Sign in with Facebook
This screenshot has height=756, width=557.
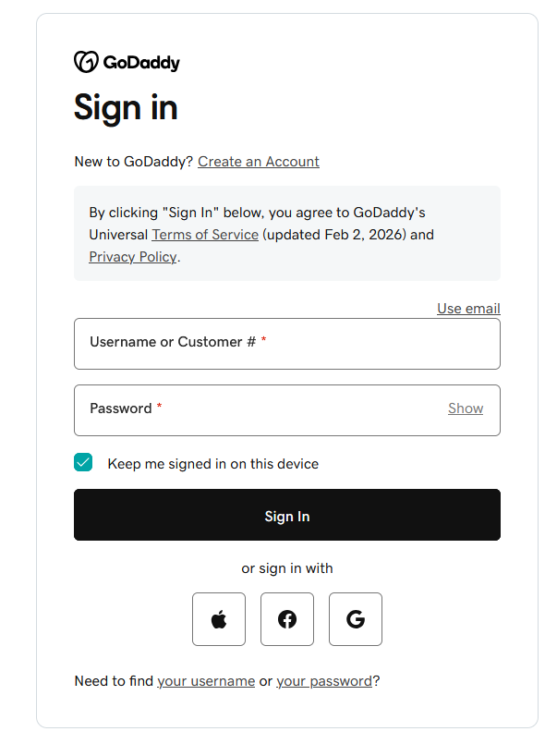pyautogui.click(x=287, y=619)
